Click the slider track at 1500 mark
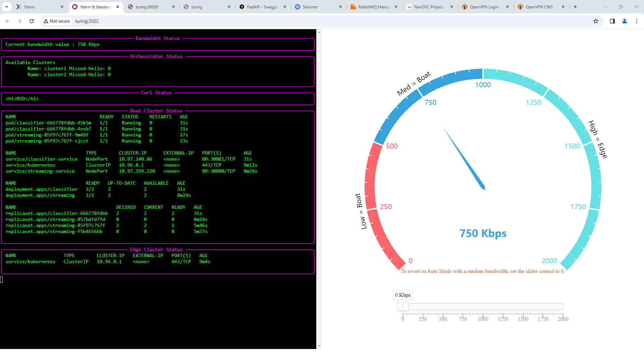The height and width of the screenshot is (352, 644). [523, 306]
